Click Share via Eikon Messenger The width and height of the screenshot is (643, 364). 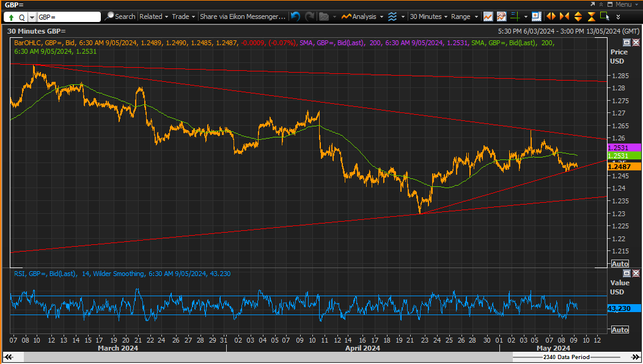(243, 16)
